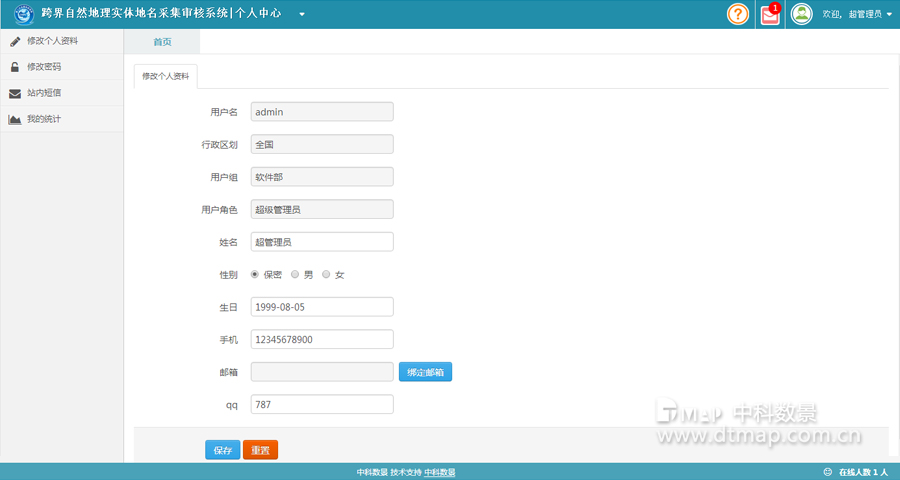Screen dimensions: 900x480
Task: Click the chart icon for 我的统计
Action: [15, 119]
